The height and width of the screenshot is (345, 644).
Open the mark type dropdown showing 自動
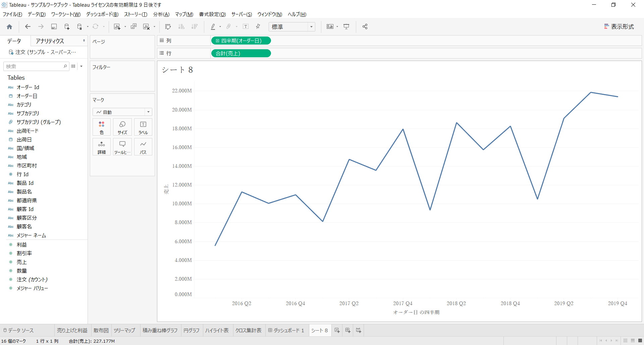[122, 112]
